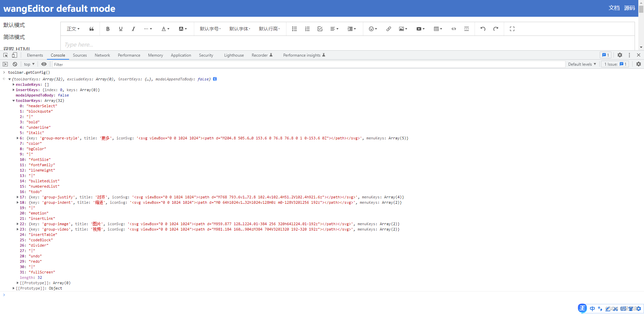Open the emoticon picker
Screen dimensions: 644x314
coord(373,29)
